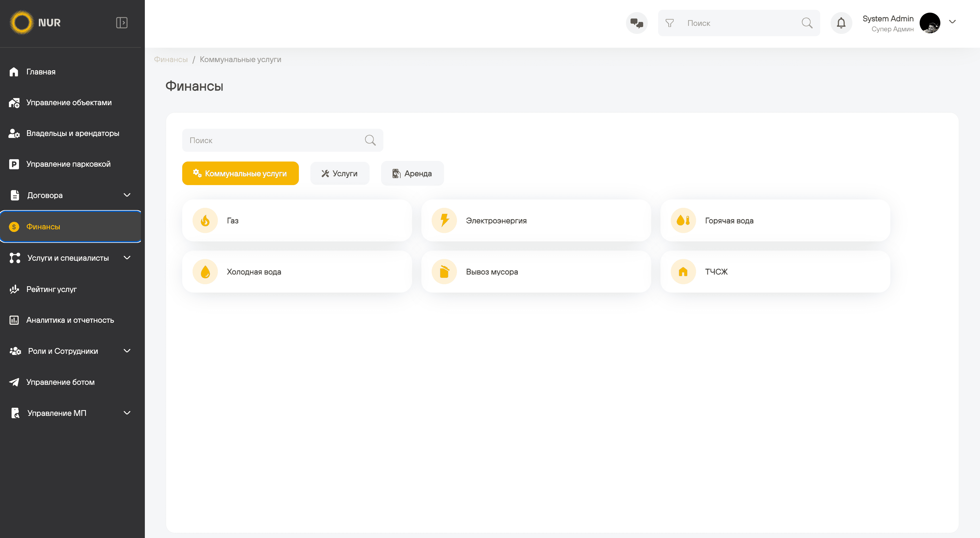980x538 pixels.
Task: Click the Рейтинг услуг chart icon
Action: [14, 289]
